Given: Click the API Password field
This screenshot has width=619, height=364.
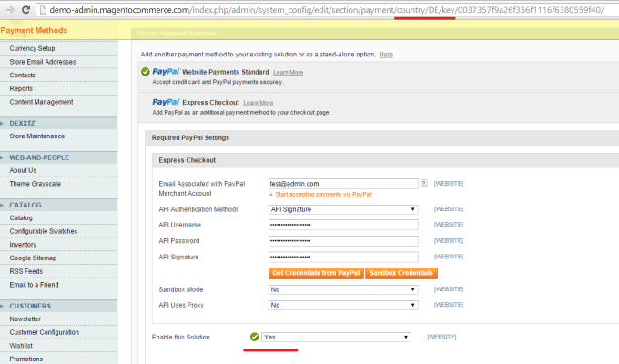Looking at the screenshot, I should (343, 241).
